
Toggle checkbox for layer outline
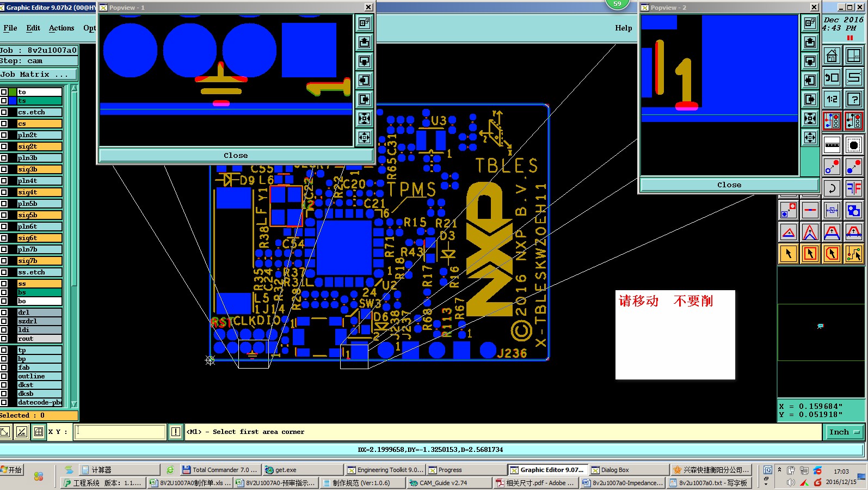point(4,376)
